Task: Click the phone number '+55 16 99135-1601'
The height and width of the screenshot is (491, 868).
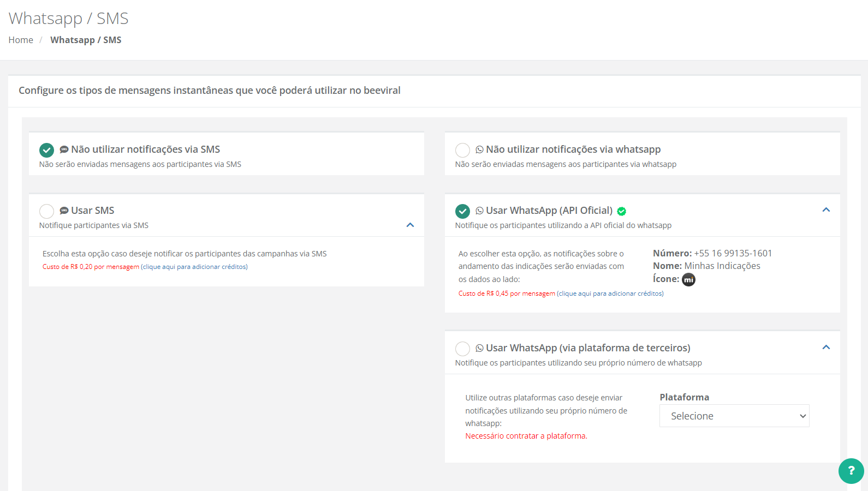Action: tap(733, 253)
